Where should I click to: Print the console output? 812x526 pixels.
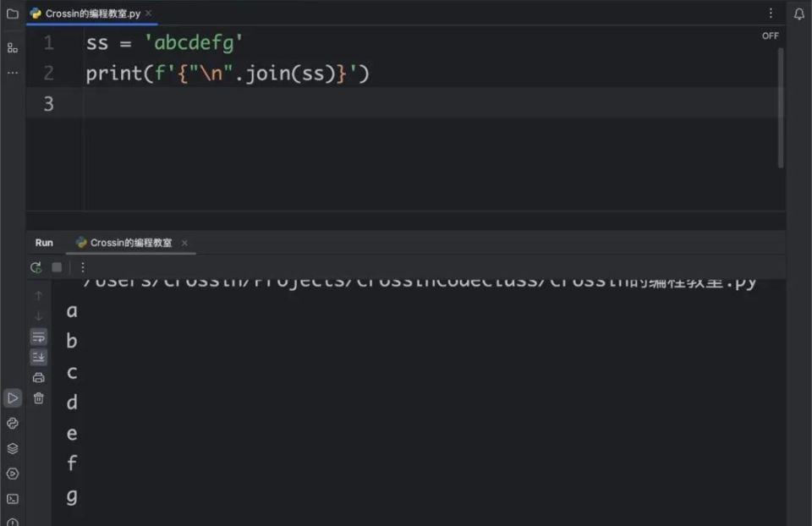pos(38,377)
